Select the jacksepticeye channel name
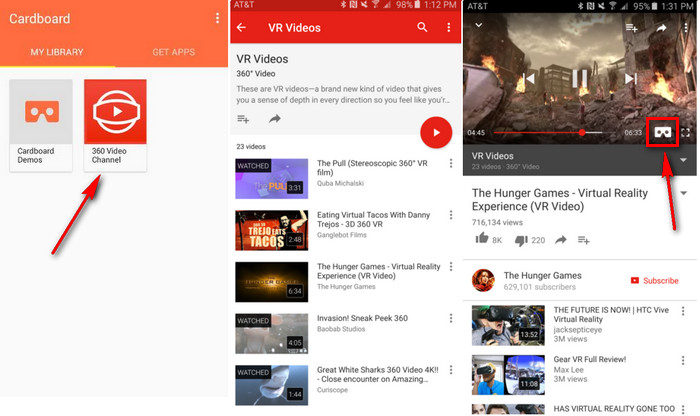 tap(578, 329)
